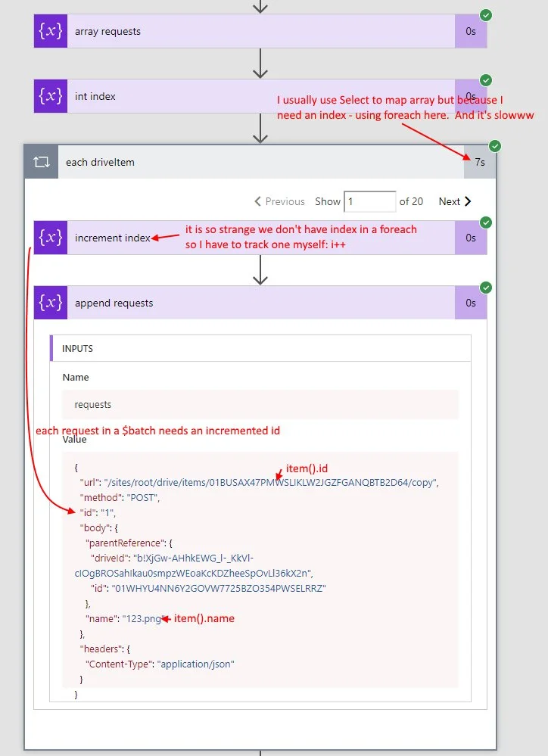The height and width of the screenshot is (756, 548).
Task: Click the Show iteration number field
Action: click(x=369, y=201)
